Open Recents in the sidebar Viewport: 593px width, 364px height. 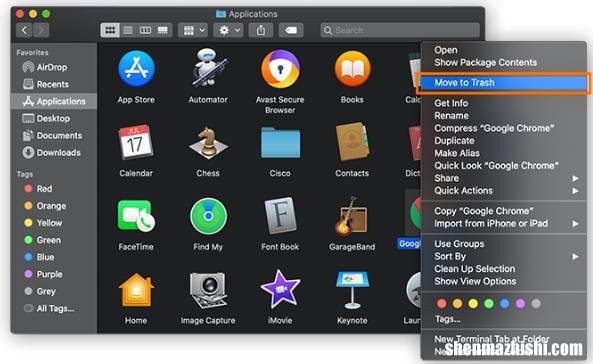click(x=54, y=84)
